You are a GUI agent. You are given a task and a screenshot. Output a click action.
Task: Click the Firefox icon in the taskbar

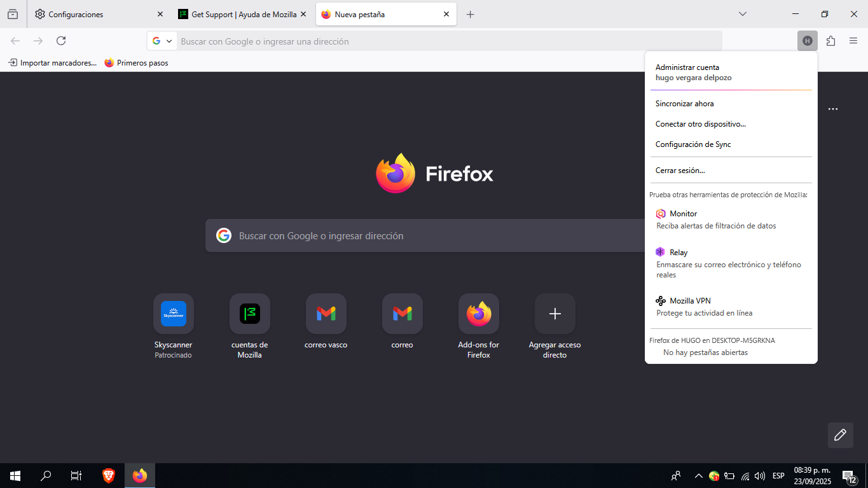pyautogui.click(x=140, y=475)
